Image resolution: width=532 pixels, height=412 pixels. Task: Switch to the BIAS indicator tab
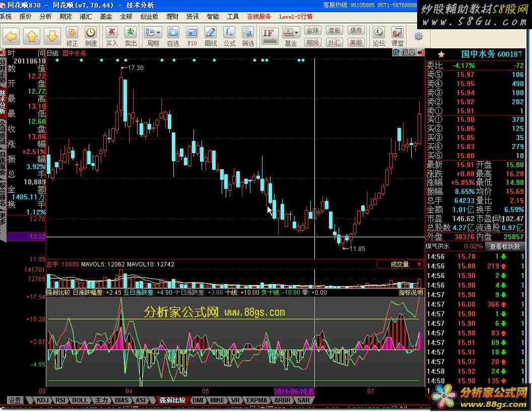(122, 400)
